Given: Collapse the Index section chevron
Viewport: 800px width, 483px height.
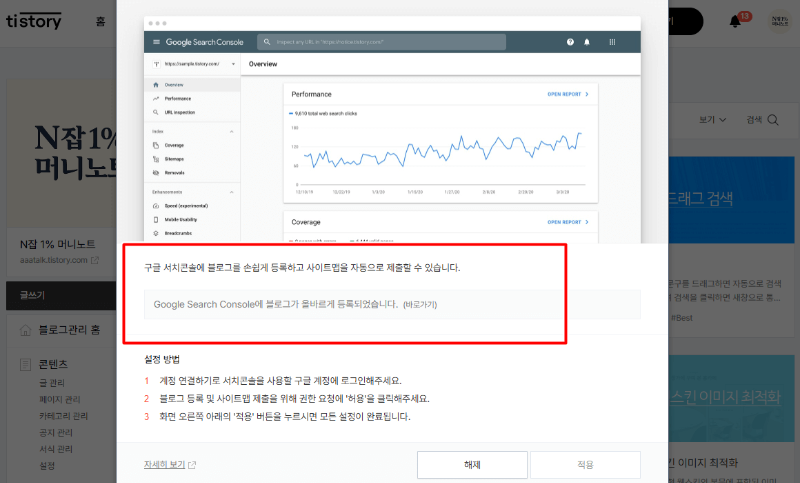Looking at the screenshot, I should [x=231, y=132].
